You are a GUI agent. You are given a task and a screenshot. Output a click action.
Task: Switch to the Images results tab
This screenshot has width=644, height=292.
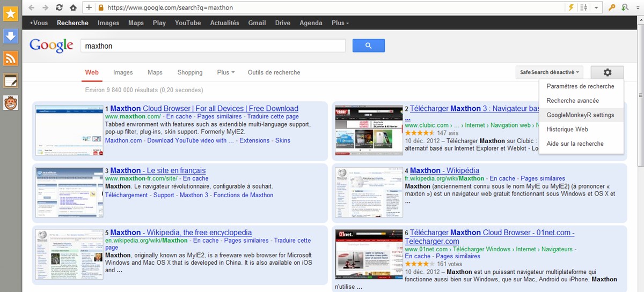pos(123,72)
